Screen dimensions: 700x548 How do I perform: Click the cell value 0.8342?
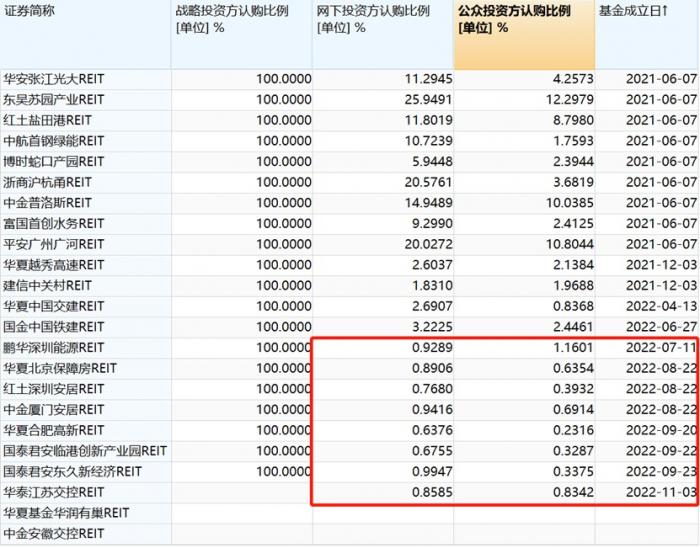(x=573, y=493)
